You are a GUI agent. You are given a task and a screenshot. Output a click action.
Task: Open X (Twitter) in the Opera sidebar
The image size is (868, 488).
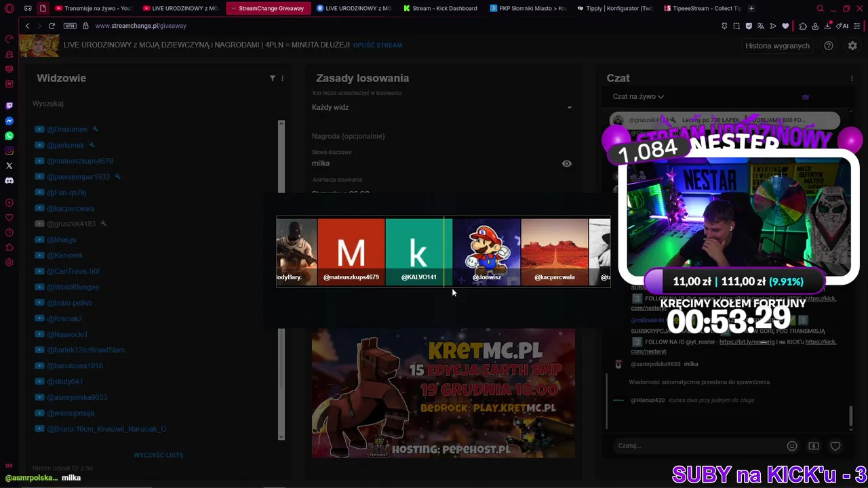coord(9,165)
